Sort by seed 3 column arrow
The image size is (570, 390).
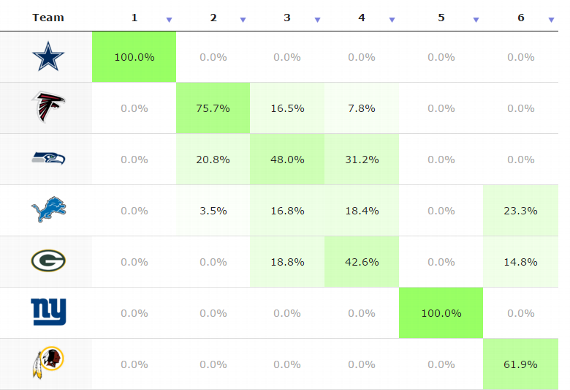click(317, 20)
